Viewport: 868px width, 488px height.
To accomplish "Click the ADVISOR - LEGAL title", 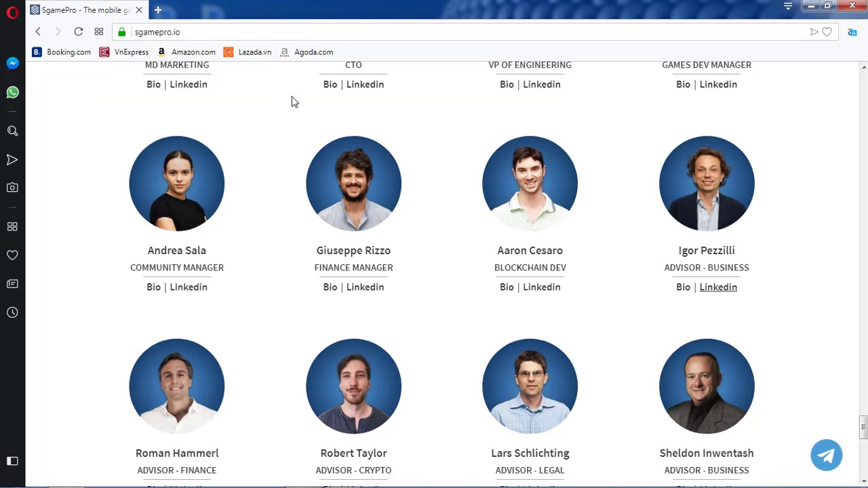I will point(530,470).
